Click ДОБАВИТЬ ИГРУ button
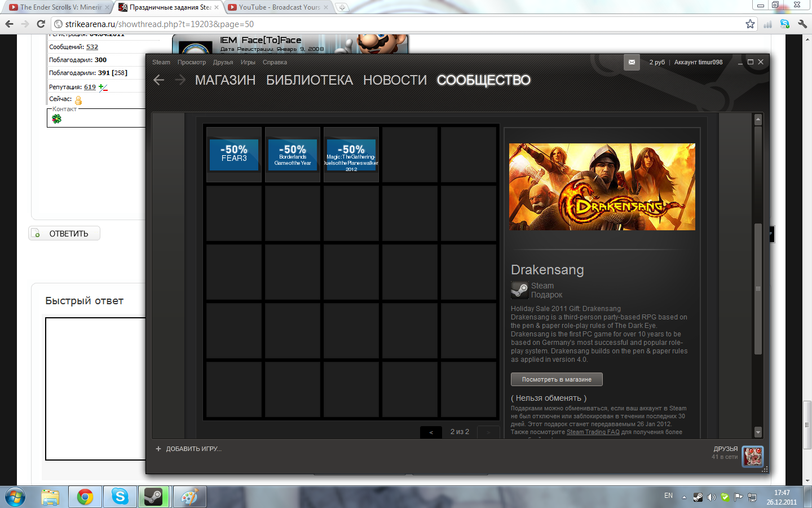 (189, 449)
